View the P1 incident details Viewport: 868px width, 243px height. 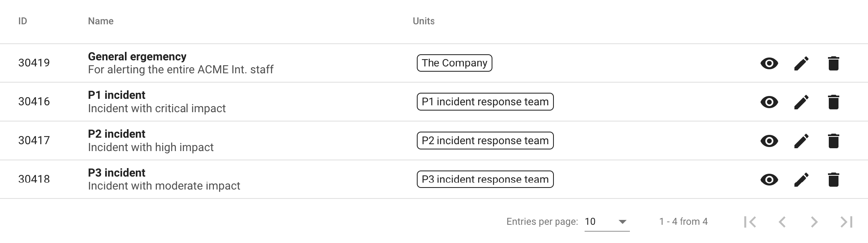[x=769, y=102]
